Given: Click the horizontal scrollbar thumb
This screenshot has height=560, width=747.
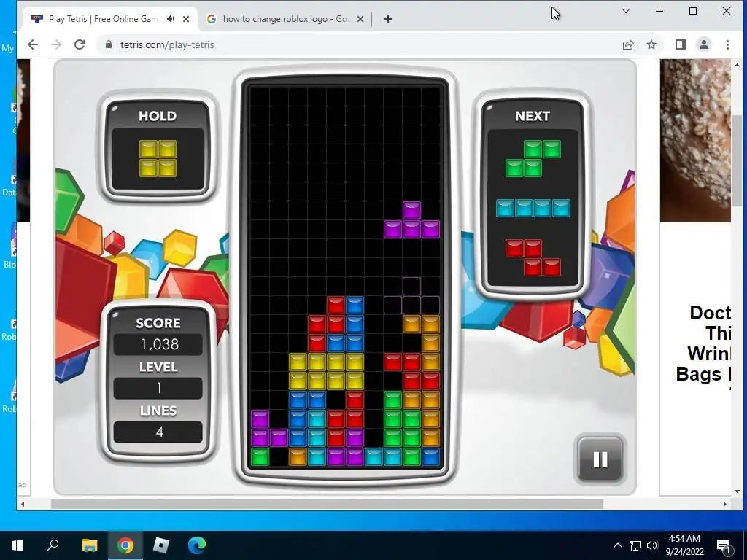Looking at the screenshot, I should tap(327, 504).
